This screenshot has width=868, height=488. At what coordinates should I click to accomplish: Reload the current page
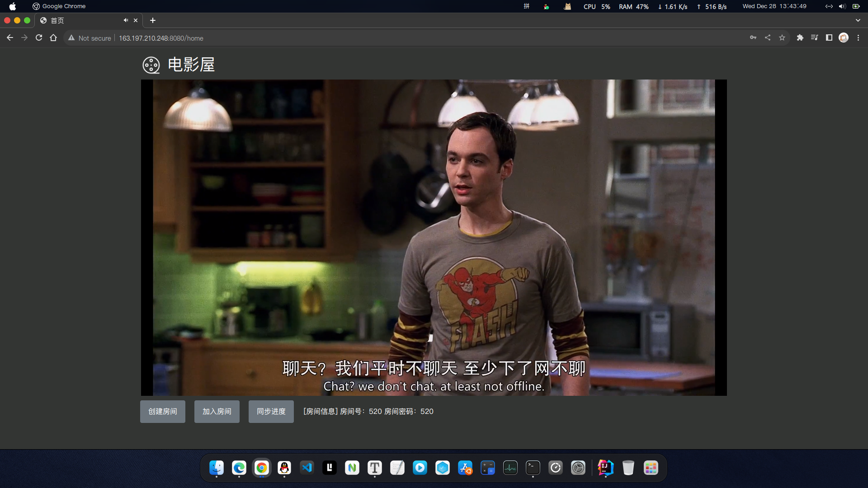pos(39,38)
